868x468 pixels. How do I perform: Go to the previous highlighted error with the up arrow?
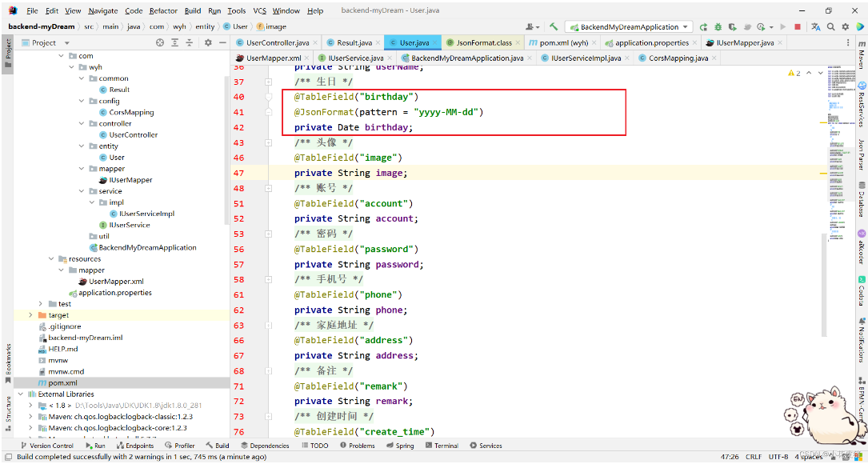(x=809, y=73)
